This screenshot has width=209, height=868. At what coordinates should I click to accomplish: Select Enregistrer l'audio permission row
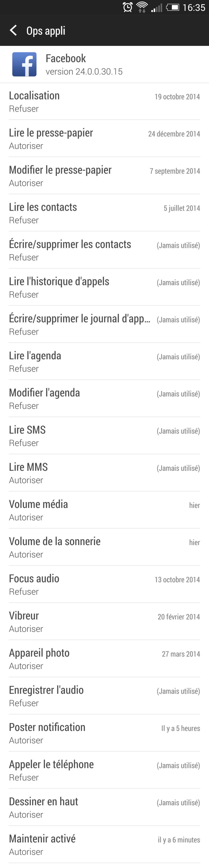(x=104, y=696)
